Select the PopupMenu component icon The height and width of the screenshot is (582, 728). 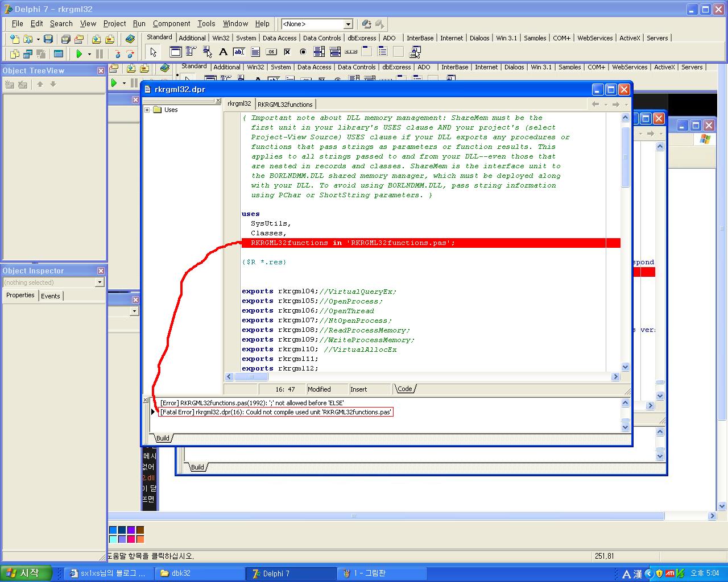point(208,52)
